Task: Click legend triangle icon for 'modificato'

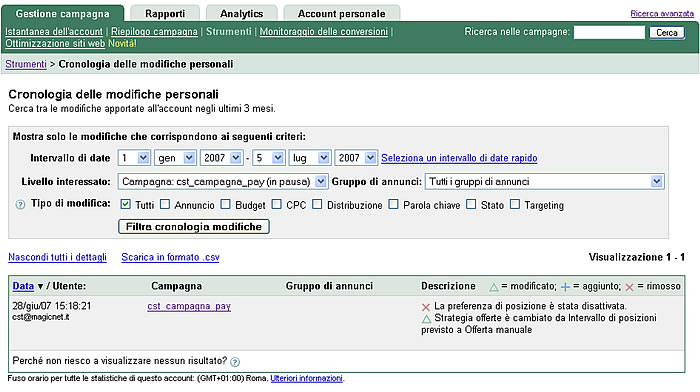Action: [x=493, y=287]
